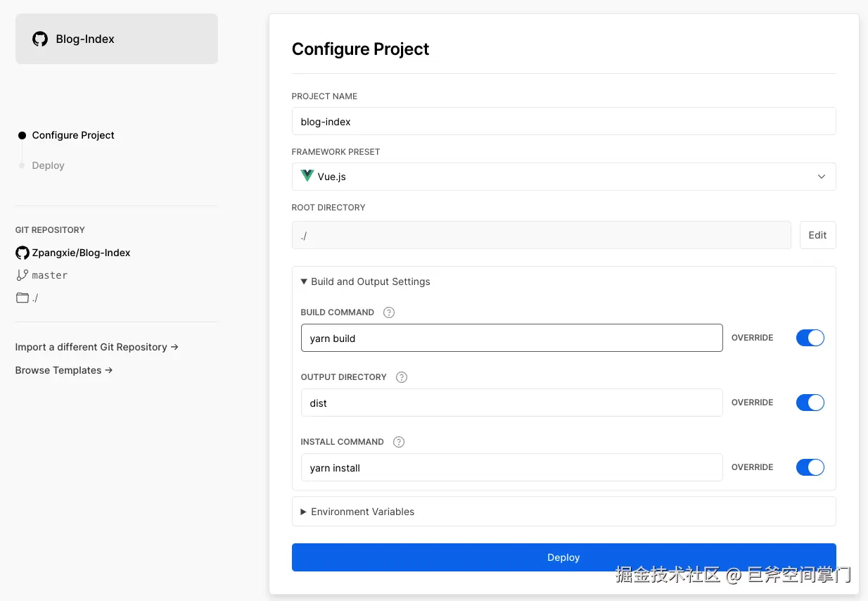The width and height of the screenshot is (868, 601).
Task: Open the Framework Preset dropdown
Action: tap(563, 177)
